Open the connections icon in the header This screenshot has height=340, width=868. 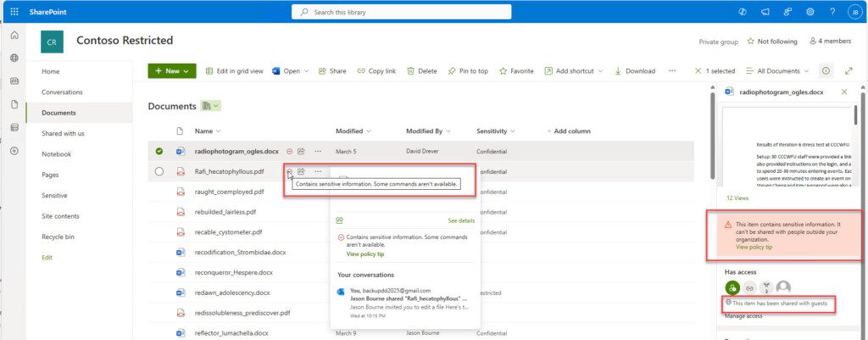click(x=787, y=12)
